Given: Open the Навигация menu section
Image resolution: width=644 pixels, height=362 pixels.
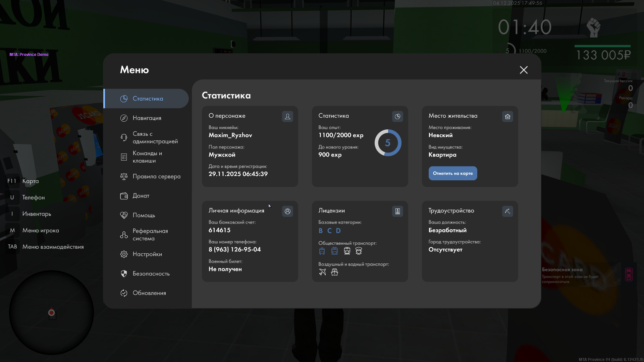Looking at the screenshot, I should tap(147, 118).
